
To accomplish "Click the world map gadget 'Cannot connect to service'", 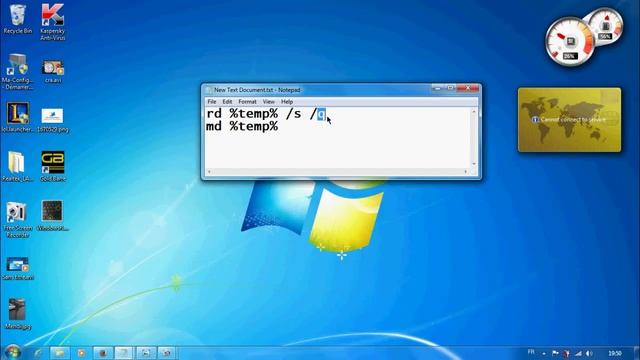I will (x=569, y=120).
